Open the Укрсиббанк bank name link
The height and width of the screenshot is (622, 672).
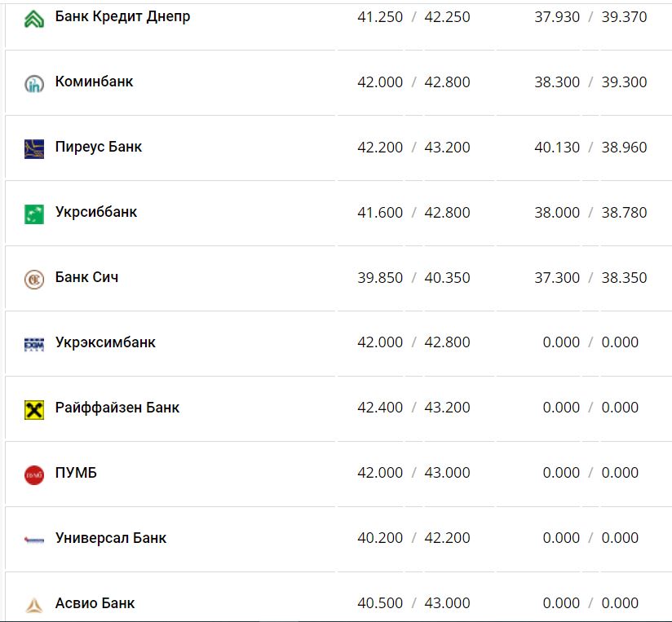(96, 212)
